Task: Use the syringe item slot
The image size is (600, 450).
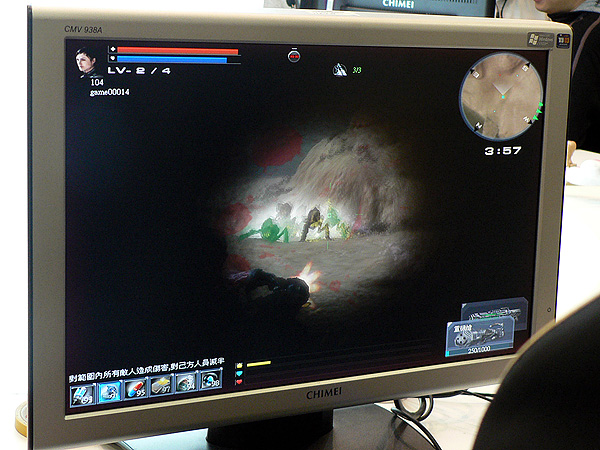Action: tap(83, 396)
